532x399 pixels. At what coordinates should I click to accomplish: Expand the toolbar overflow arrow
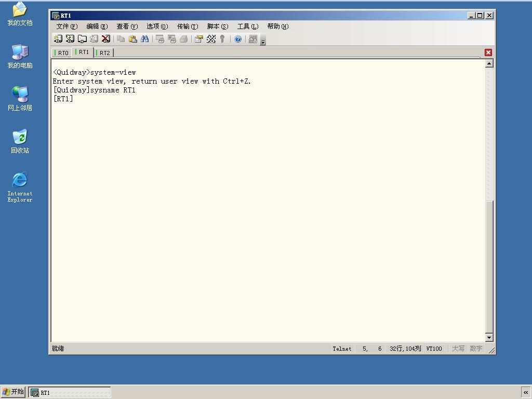coord(263,39)
